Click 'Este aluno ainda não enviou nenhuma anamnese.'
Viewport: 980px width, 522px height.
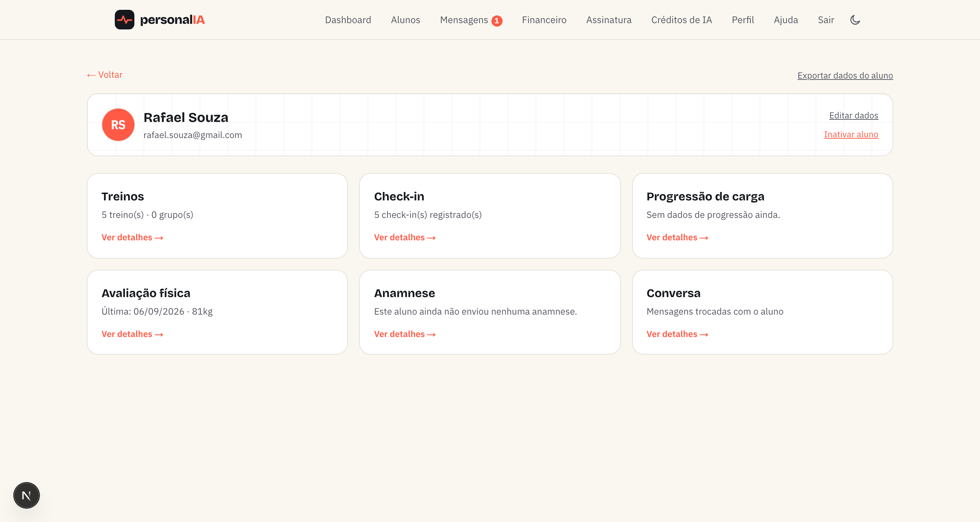coord(475,311)
